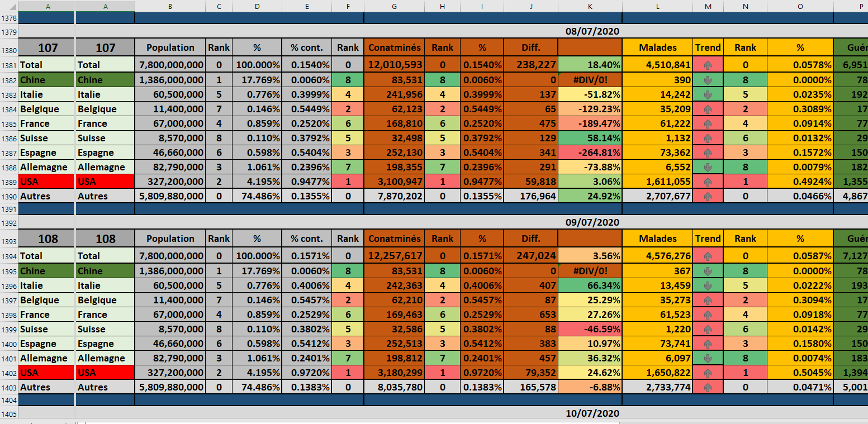Select row header 1394
The height and width of the screenshot is (424, 868).
click(9, 256)
